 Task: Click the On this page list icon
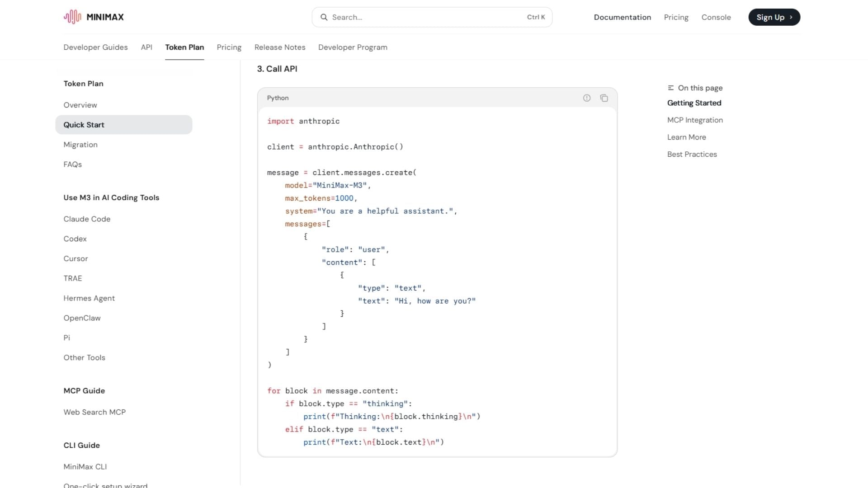click(x=671, y=88)
